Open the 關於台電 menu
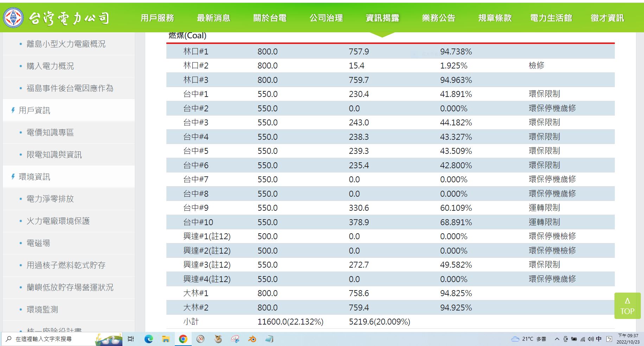 coord(270,18)
